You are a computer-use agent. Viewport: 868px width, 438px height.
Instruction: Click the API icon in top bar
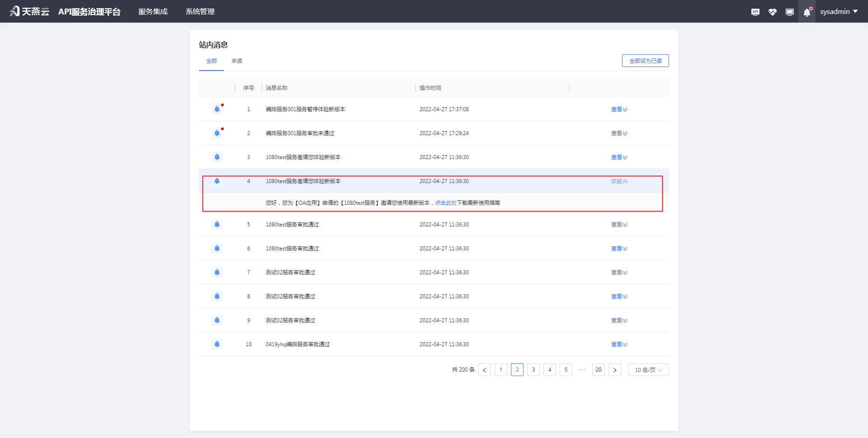click(x=755, y=12)
